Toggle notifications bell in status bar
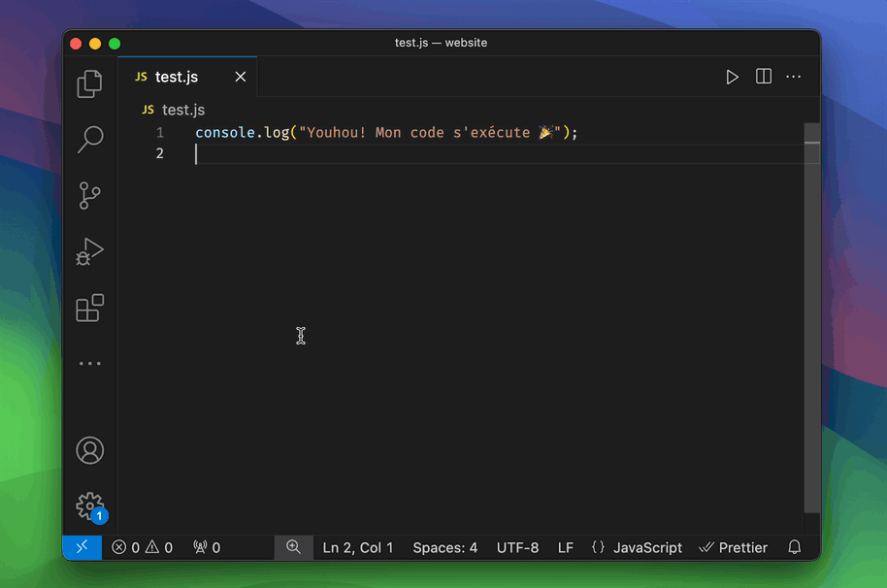 tap(795, 547)
